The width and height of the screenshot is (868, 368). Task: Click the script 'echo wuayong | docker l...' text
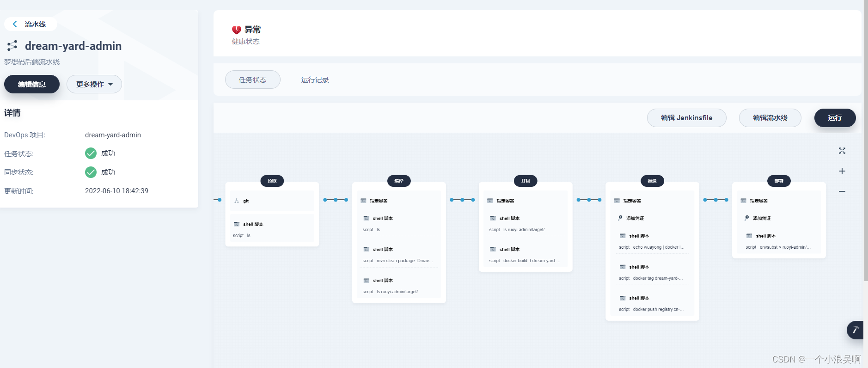(658, 247)
